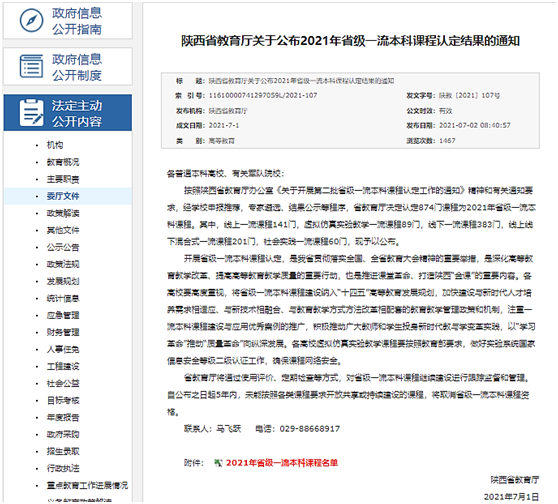Click the list icon beside 政府信息公开制度

[x=31, y=66]
